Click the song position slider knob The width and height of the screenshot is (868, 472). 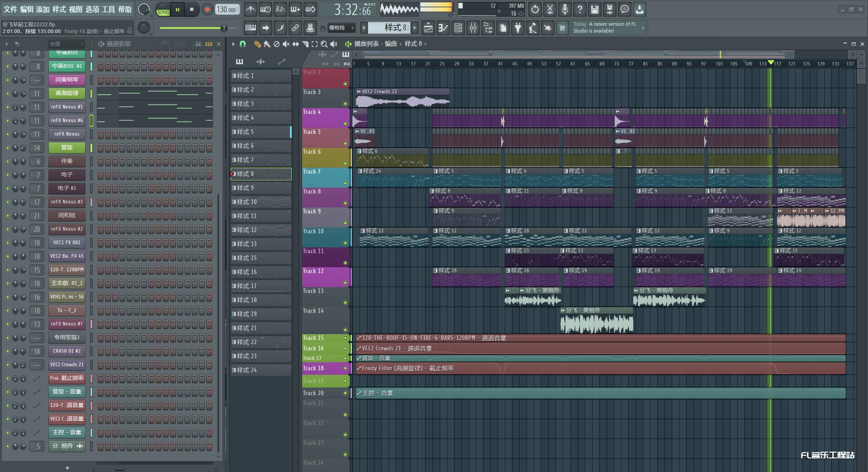point(224,28)
